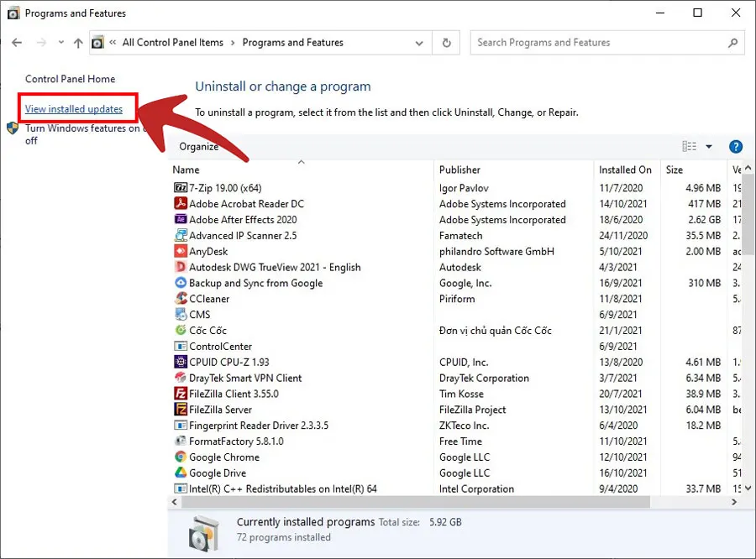Select the AnyDesk program row
The width and height of the screenshot is (756, 559).
(208, 252)
